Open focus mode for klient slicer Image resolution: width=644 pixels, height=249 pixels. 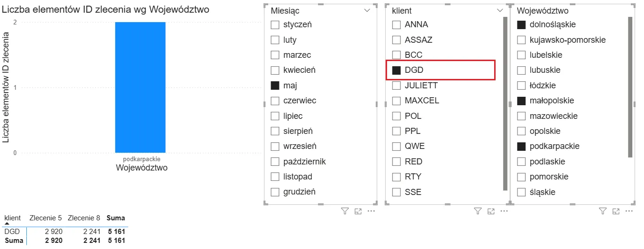click(x=491, y=211)
